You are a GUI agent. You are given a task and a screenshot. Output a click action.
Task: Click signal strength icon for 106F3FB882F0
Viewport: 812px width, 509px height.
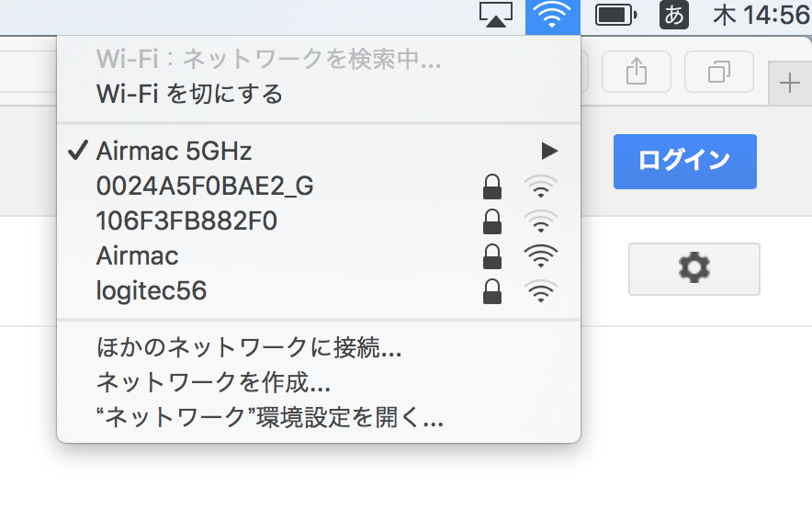point(541,221)
